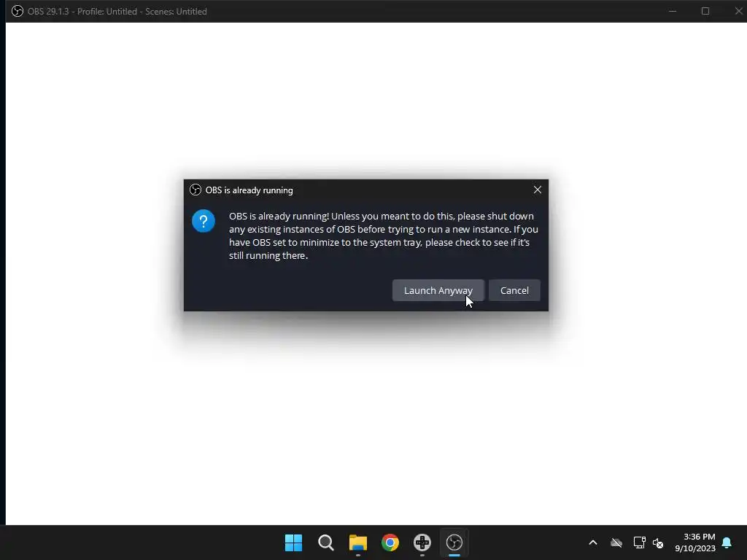Open File Explorer from taskbar

coord(357,542)
